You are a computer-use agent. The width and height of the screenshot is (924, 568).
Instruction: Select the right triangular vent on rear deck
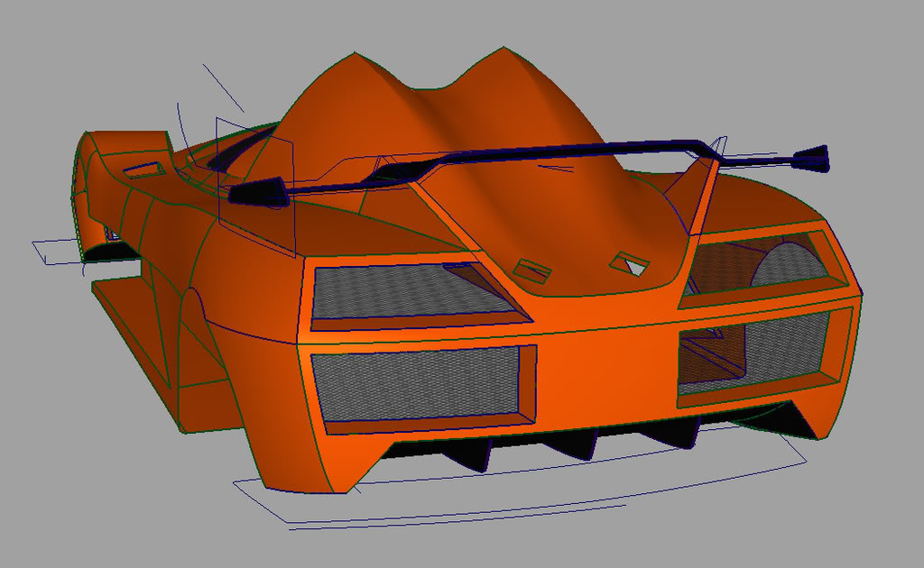(630, 263)
